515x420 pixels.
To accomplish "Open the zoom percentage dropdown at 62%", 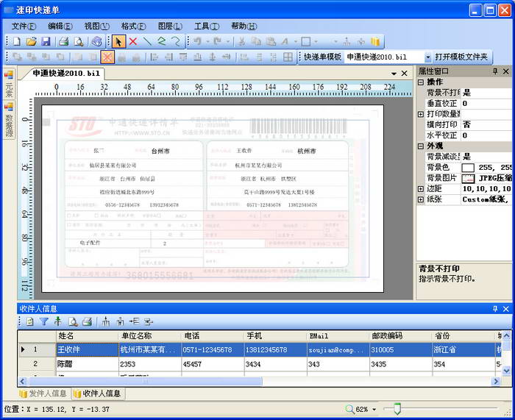I will tap(374, 409).
